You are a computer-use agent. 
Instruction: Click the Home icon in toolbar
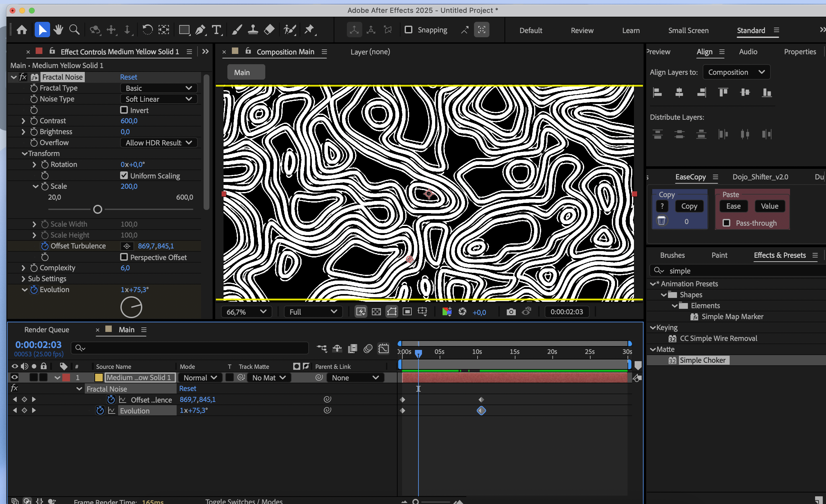coord(22,30)
